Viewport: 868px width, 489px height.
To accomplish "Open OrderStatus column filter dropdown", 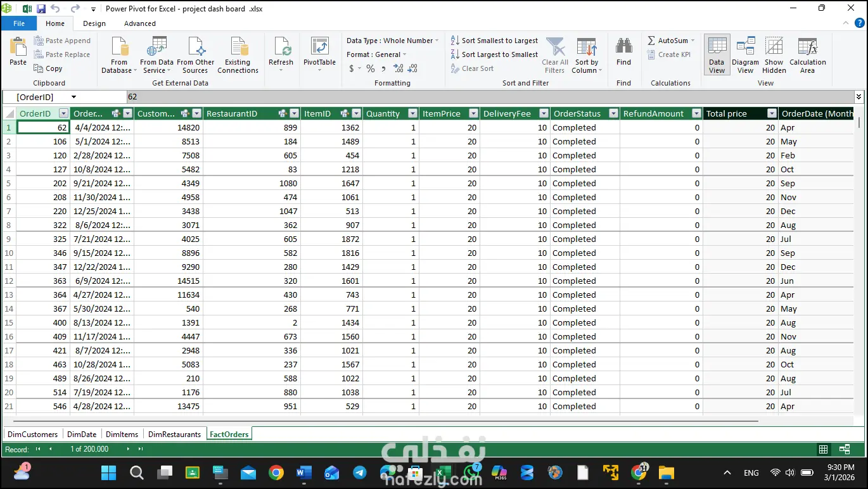I will (613, 113).
